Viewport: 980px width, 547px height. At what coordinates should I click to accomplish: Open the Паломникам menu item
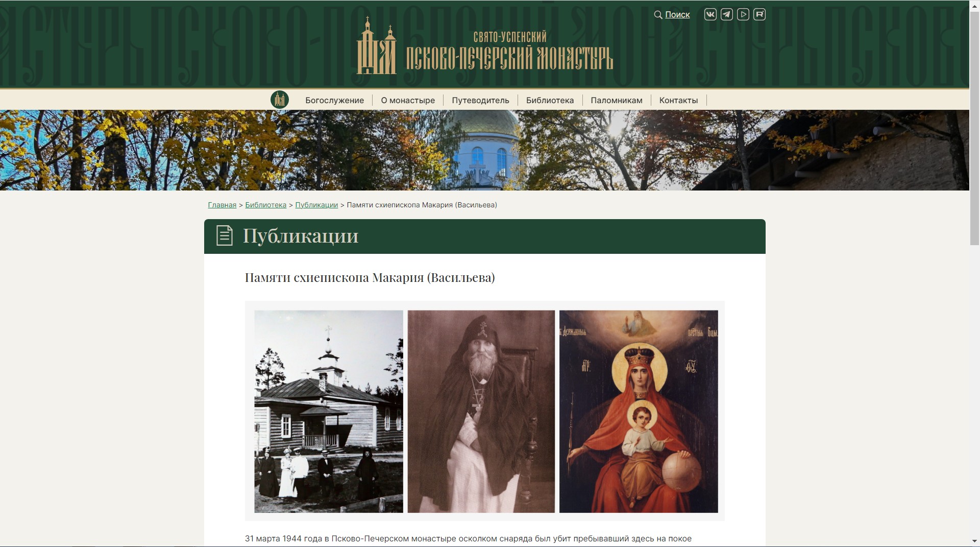click(617, 100)
